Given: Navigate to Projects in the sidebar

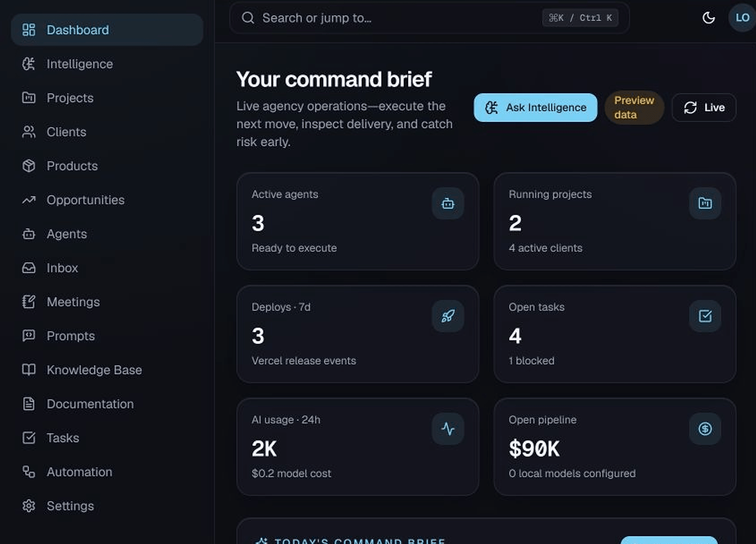Looking at the screenshot, I should (107, 98).
